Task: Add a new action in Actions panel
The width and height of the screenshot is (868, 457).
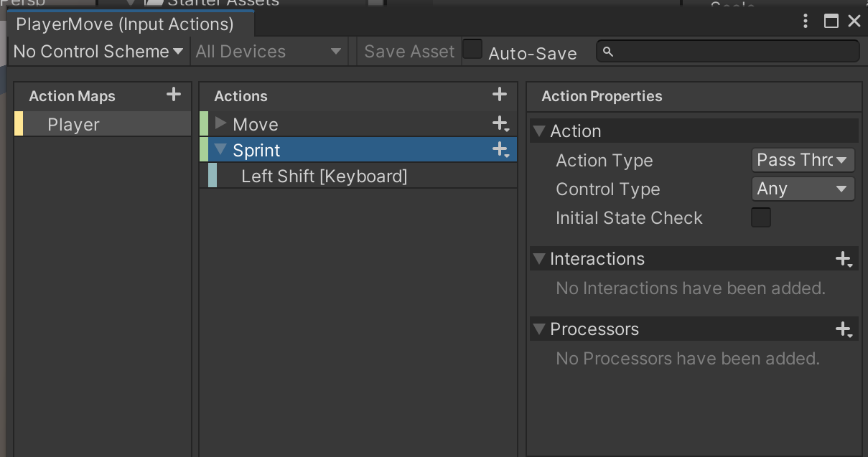Action: tap(500, 95)
